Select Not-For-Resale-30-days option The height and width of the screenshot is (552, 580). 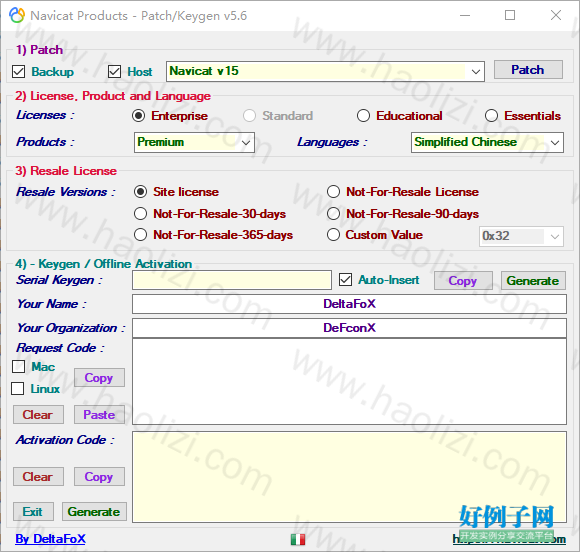click(140, 213)
